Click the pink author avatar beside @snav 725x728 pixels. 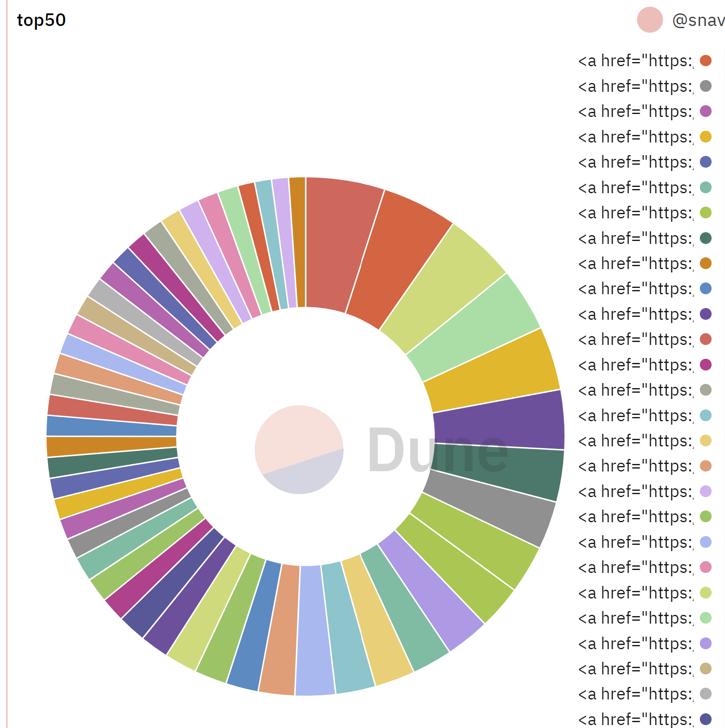click(x=650, y=20)
